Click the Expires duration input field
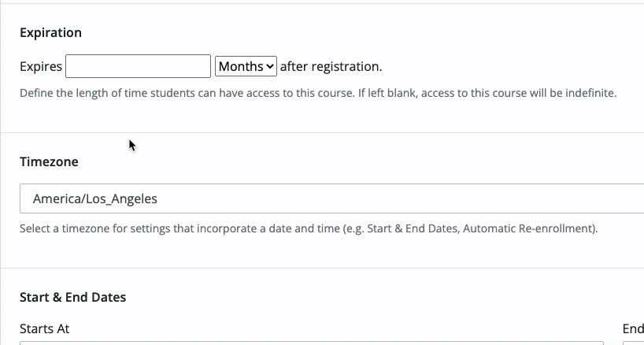This screenshot has height=345, width=644. [138, 66]
